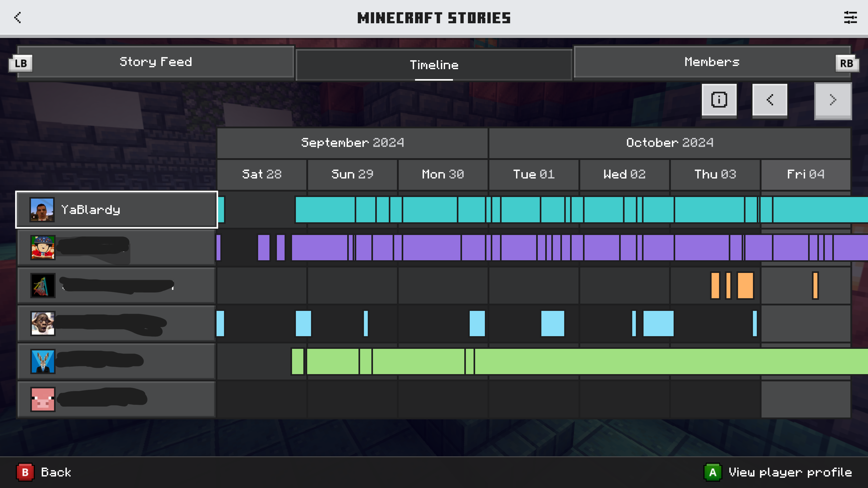This screenshot has width=868, height=488.
Task: Click YaBlardy's avatar picture
Action: [x=42, y=209]
